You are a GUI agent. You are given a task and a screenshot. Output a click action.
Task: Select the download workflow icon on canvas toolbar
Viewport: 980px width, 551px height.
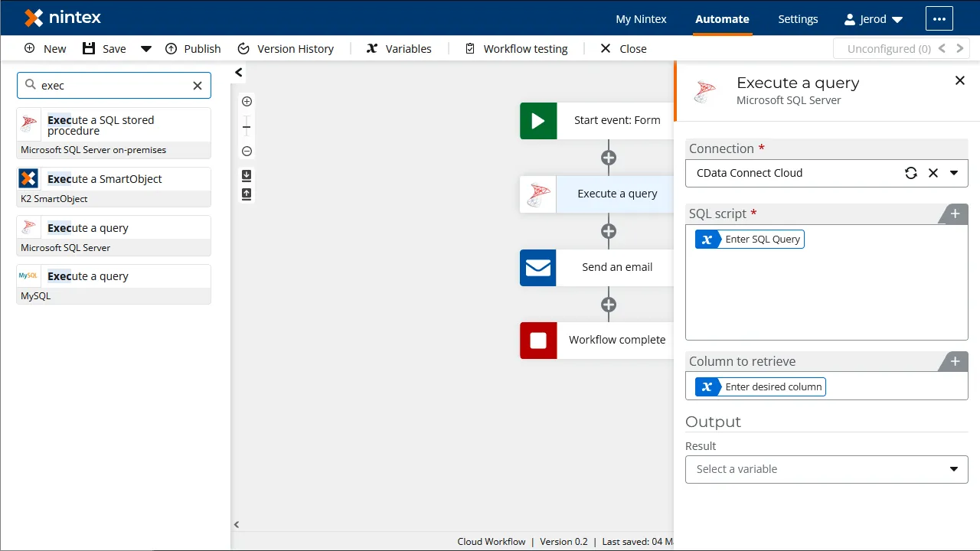pos(246,174)
